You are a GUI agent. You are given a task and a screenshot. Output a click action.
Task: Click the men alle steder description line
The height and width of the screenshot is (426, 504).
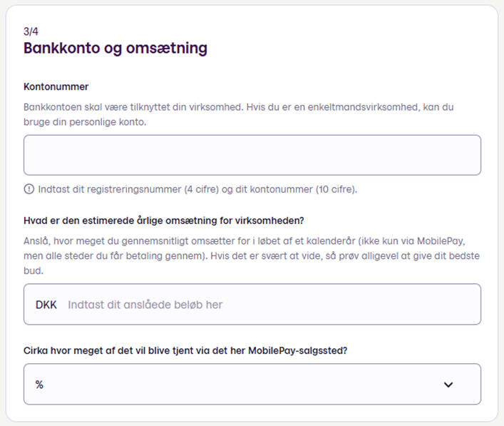pos(252,255)
